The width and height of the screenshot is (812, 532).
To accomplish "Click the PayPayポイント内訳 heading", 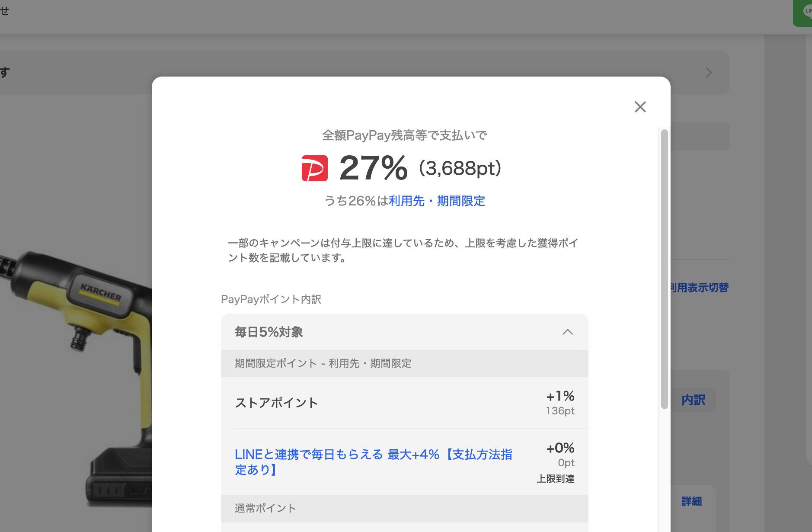I will (271, 299).
